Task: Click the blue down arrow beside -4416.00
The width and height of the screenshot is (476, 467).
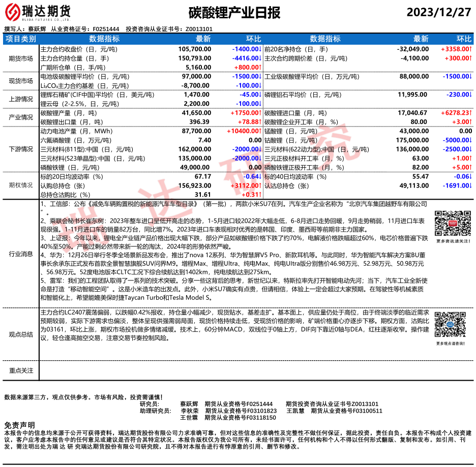Action: tap(260, 58)
